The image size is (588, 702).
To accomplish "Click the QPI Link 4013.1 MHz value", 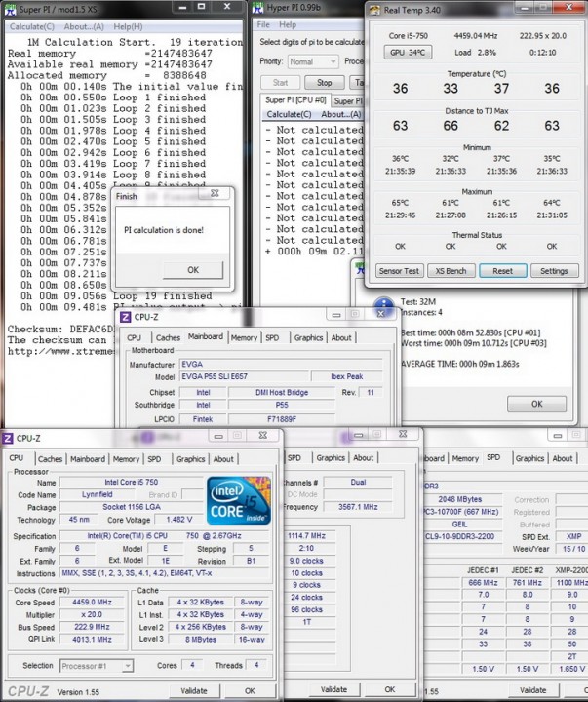I will pyautogui.click(x=92, y=640).
